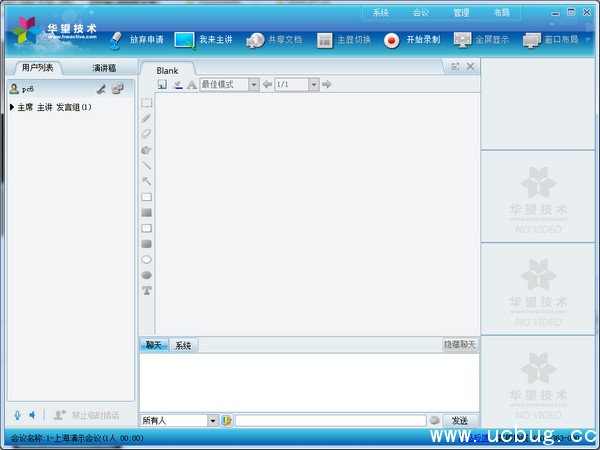Click the chat message input field
This screenshot has width=600, height=450.
click(x=330, y=421)
